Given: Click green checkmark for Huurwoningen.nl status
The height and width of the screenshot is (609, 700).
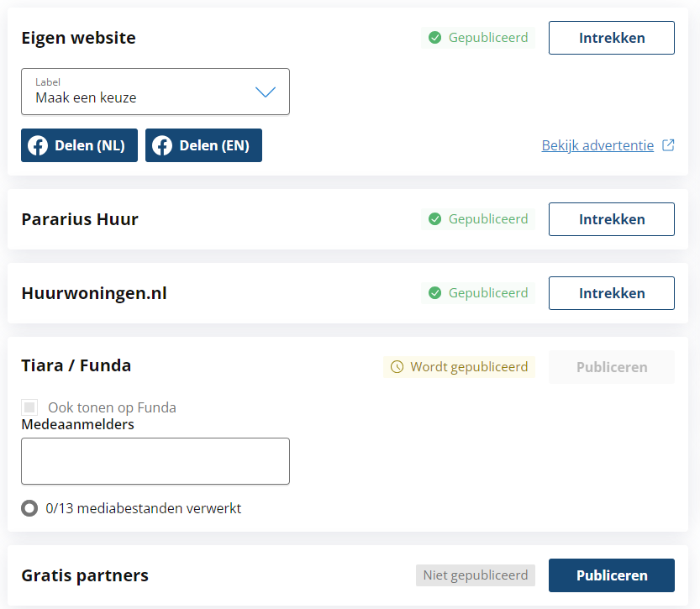Looking at the screenshot, I should [434, 293].
